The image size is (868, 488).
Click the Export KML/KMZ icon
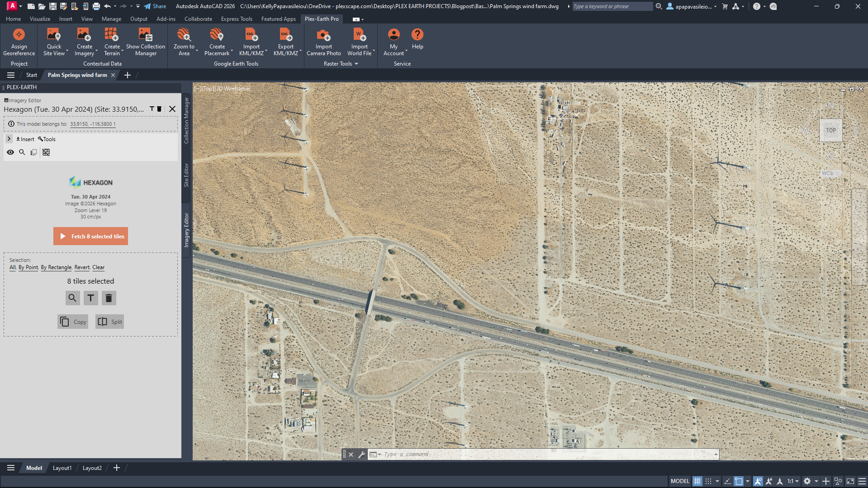click(x=286, y=34)
